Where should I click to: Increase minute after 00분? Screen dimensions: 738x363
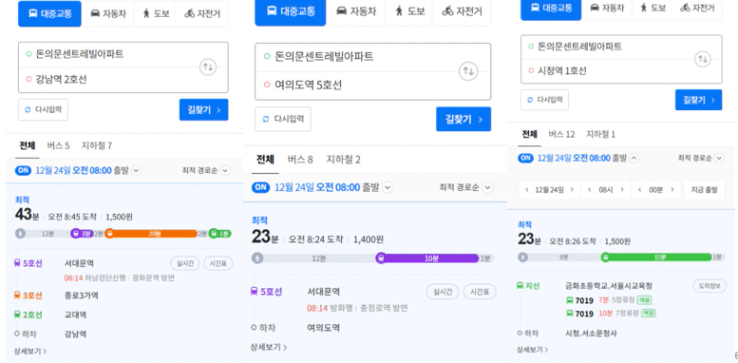(672, 190)
